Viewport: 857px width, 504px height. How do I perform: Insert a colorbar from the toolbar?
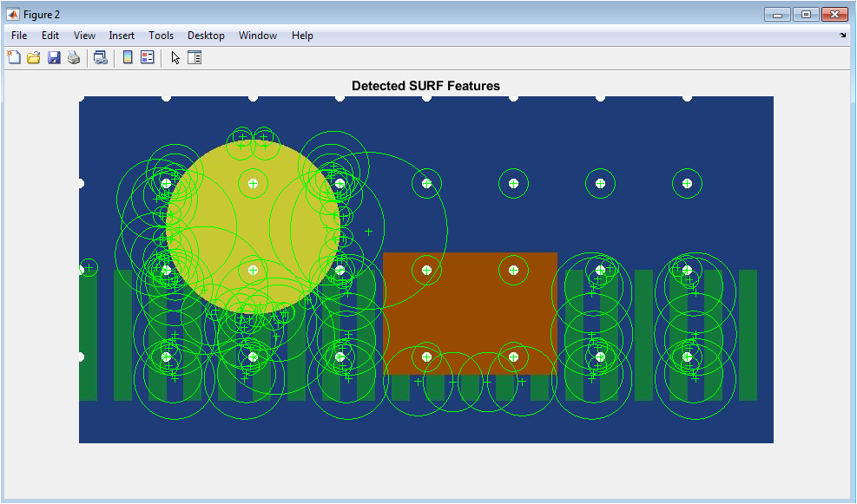coord(128,58)
